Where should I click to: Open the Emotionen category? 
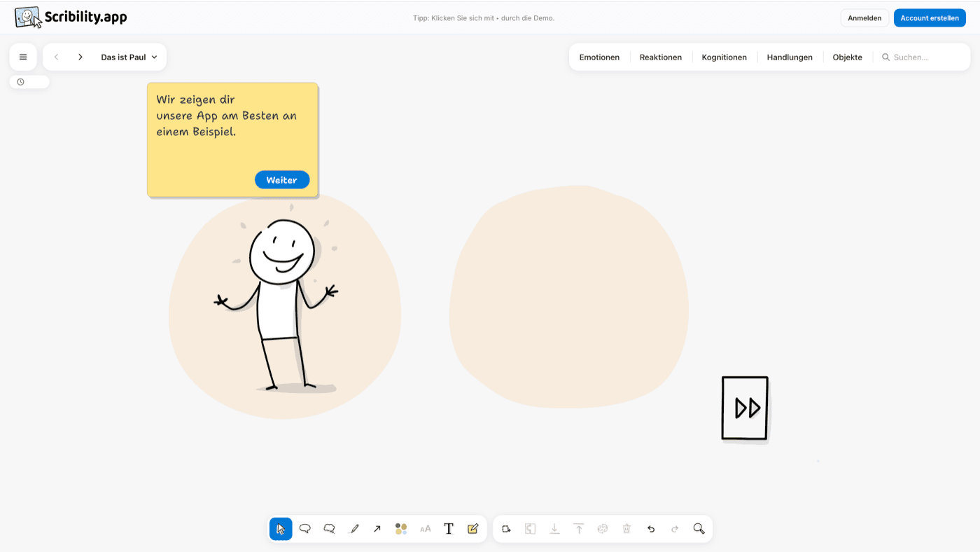tap(599, 57)
